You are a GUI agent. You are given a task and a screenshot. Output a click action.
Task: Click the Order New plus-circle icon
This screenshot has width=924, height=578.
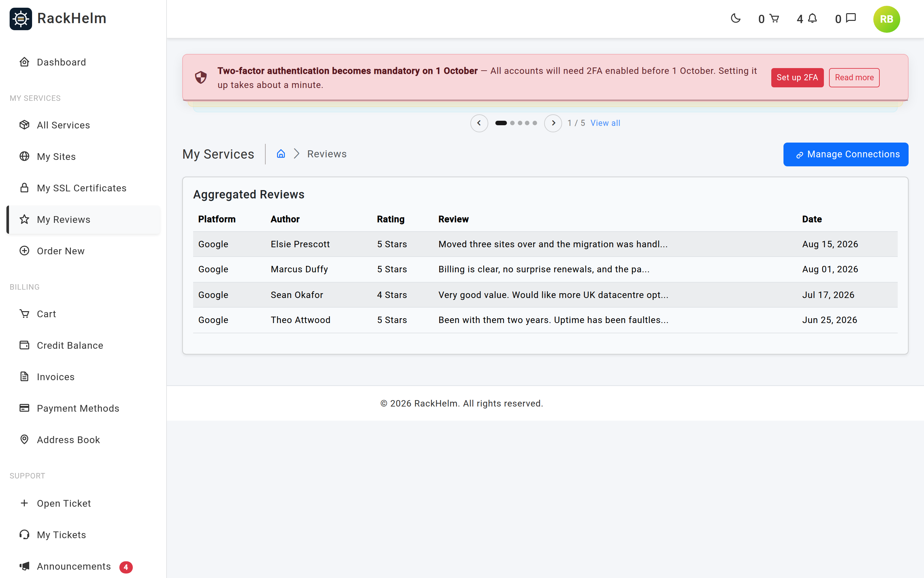[x=24, y=251]
